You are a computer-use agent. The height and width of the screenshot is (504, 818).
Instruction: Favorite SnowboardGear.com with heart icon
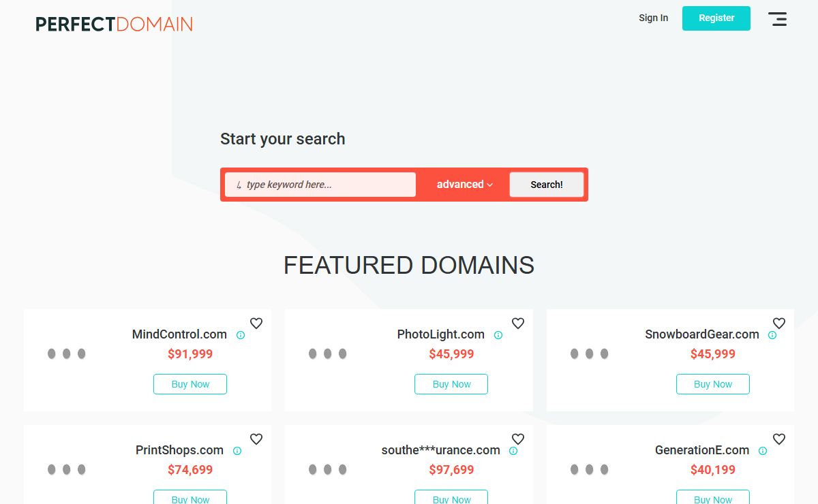click(x=779, y=324)
